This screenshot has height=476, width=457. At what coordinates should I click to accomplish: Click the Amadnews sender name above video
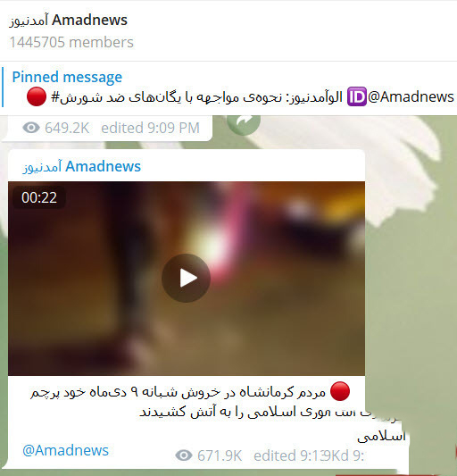[x=82, y=166]
